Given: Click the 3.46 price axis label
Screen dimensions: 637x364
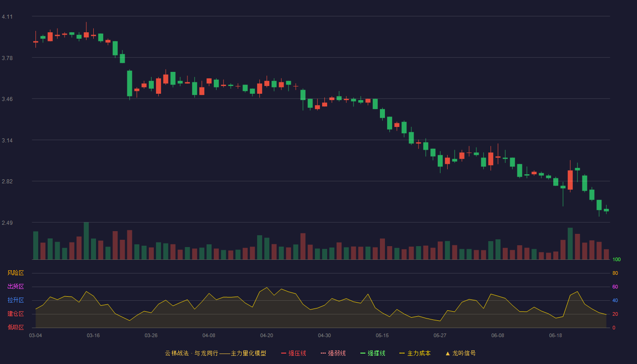Looking at the screenshot, I should [7, 99].
